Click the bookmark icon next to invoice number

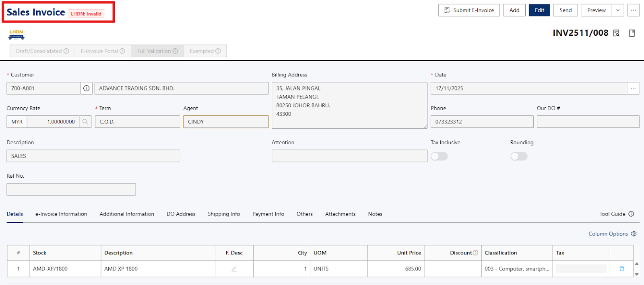[632, 33]
